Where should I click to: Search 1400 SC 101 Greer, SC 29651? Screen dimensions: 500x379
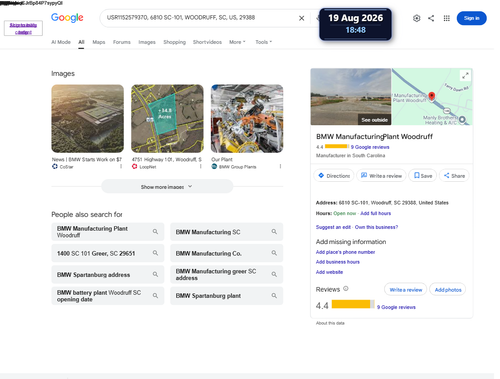(x=108, y=253)
